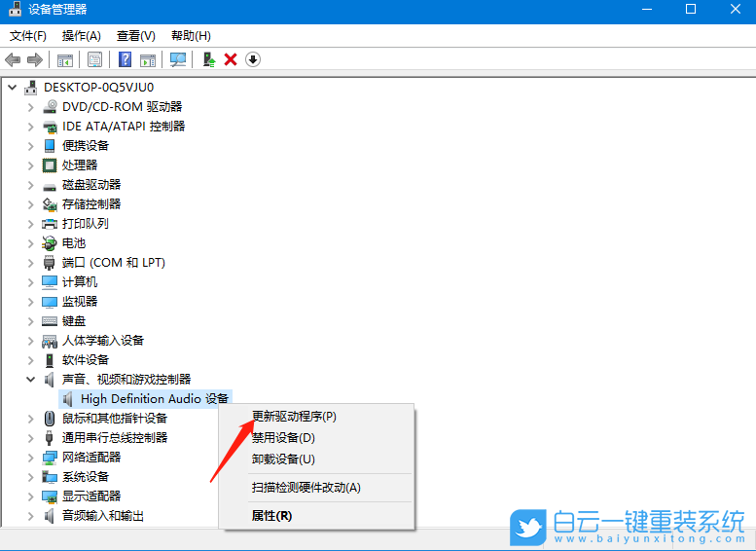
Task: Click the 人体学输入设备 icon
Action: click(50, 341)
